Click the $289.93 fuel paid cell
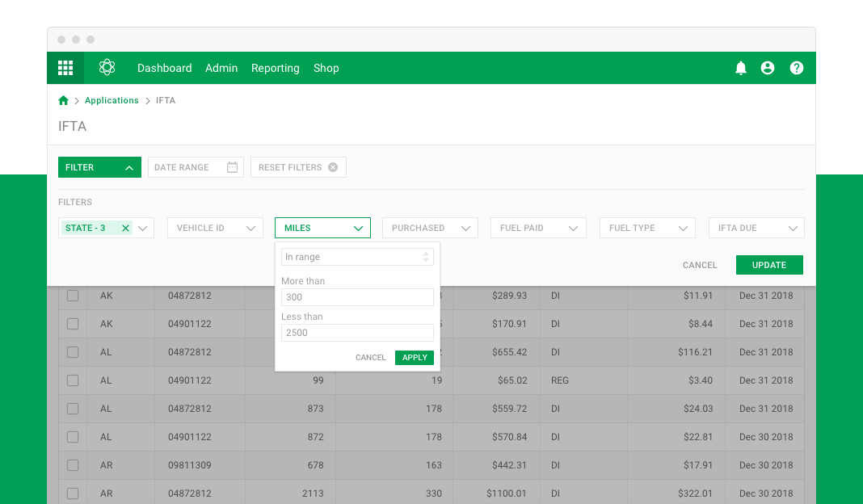This screenshot has height=504, width=863. click(509, 296)
